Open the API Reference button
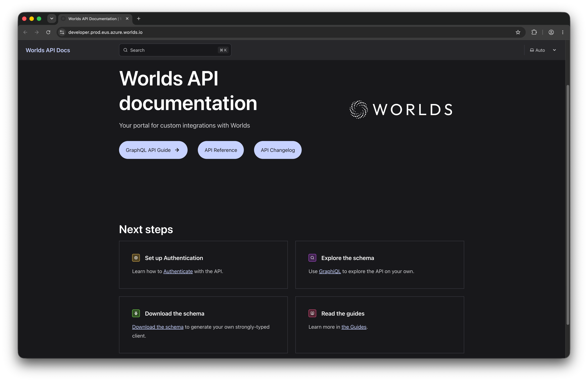588x382 pixels. click(221, 150)
